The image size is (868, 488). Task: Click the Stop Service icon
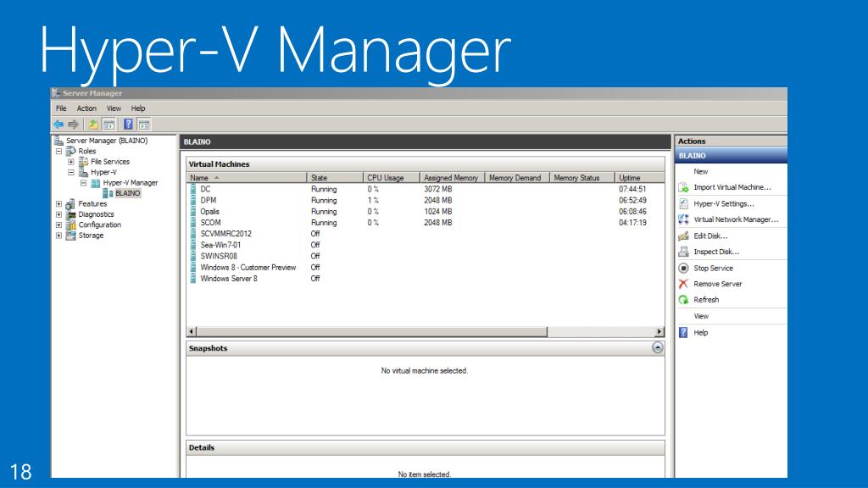pos(684,268)
